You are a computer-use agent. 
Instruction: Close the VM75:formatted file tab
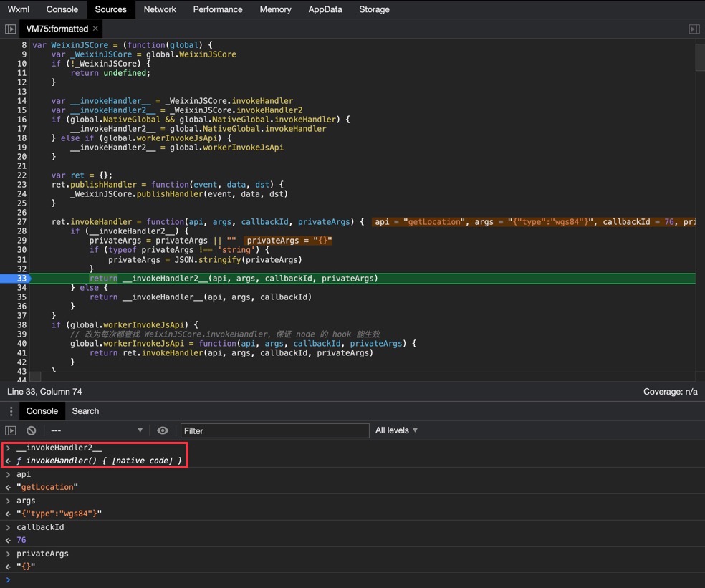[95, 29]
